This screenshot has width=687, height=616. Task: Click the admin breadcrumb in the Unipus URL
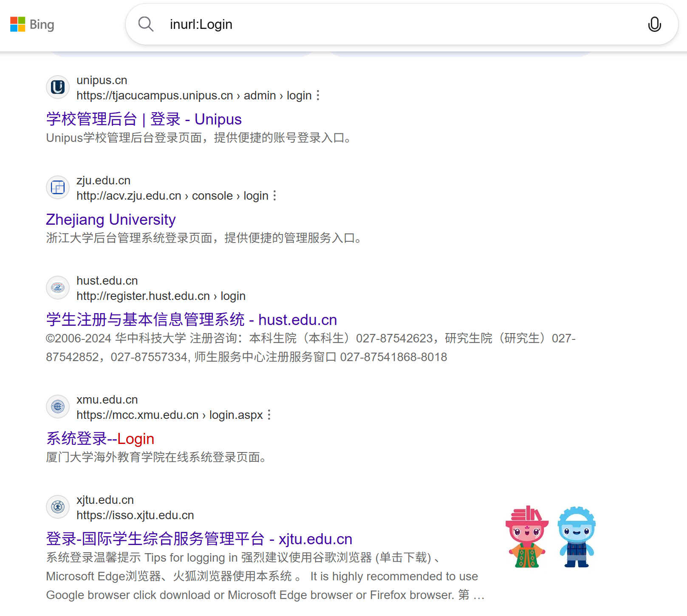click(x=259, y=96)
